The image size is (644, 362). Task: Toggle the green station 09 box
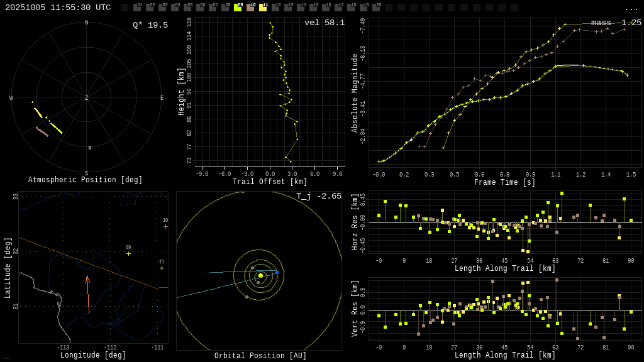238,8
